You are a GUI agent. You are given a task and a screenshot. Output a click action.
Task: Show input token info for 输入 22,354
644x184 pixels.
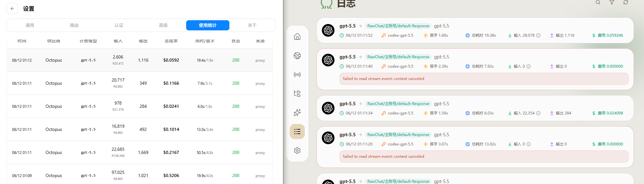538,113
